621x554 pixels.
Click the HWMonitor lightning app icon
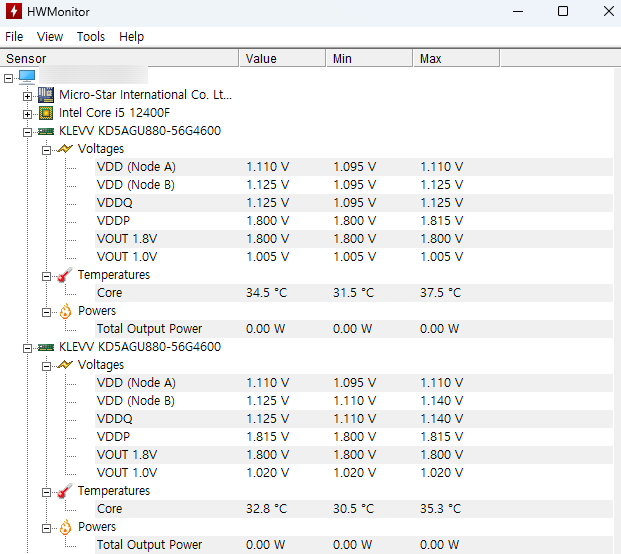[14, 11]
